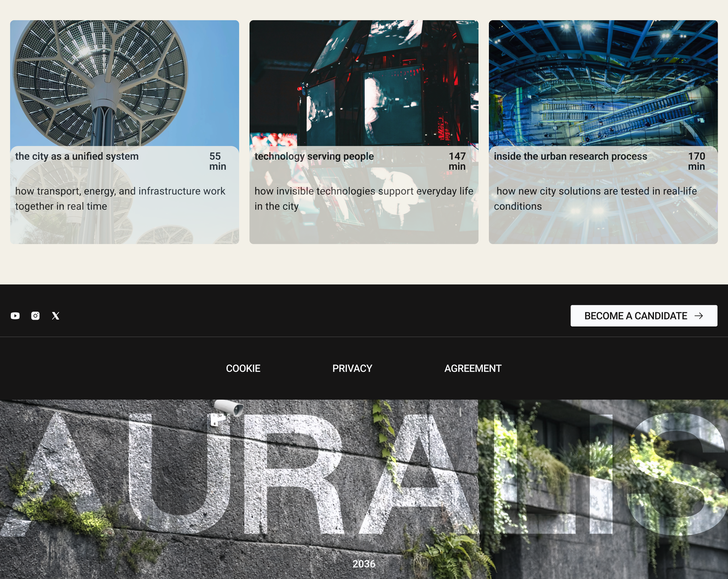728x579 pixels.
Task: Click the 170 min duration label
Action: click(697, 161)
